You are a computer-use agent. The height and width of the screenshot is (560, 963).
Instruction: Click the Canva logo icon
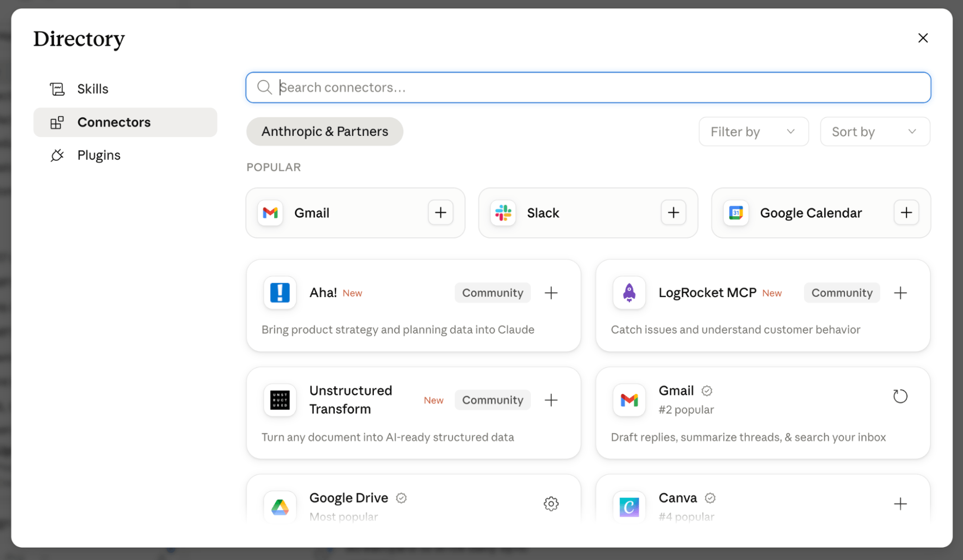[x=629, y=507]
